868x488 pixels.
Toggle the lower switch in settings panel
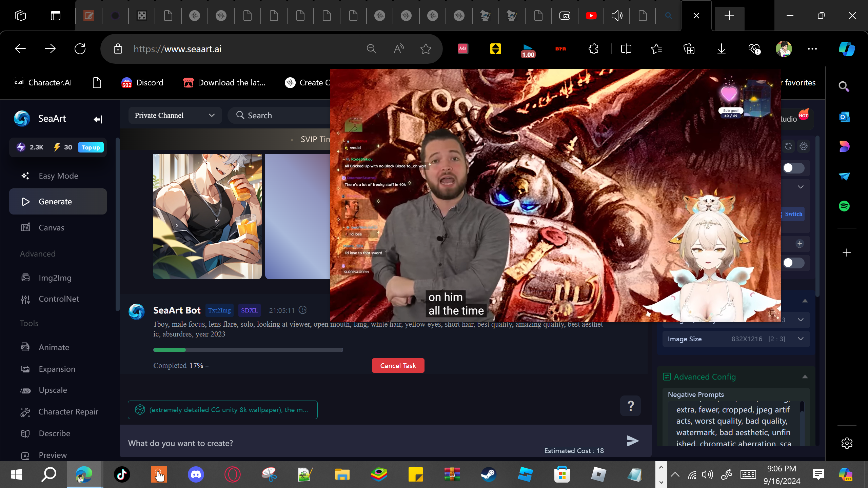(794, 263)
